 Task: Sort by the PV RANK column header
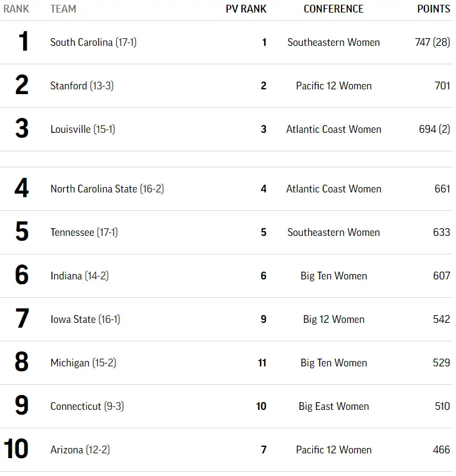click(246, 9)
